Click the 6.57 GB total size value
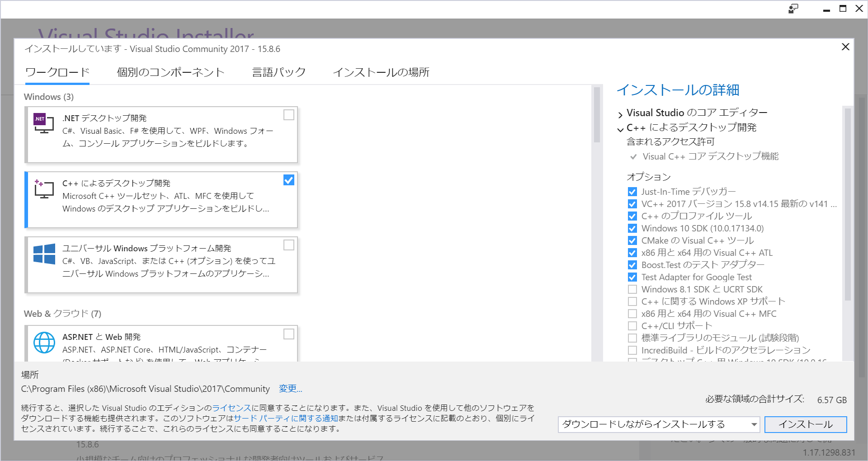 click(832, 400)
